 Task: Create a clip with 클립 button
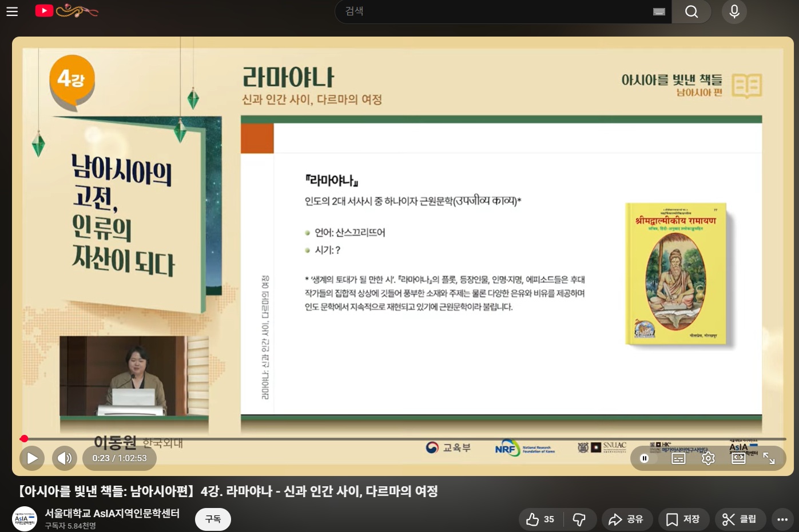(x=740, y=519)
